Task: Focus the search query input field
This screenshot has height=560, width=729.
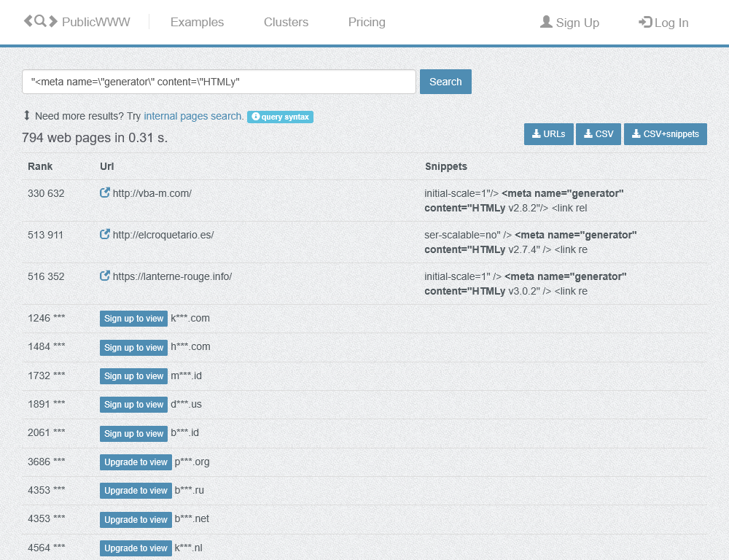Action: [x=219, y=82]
